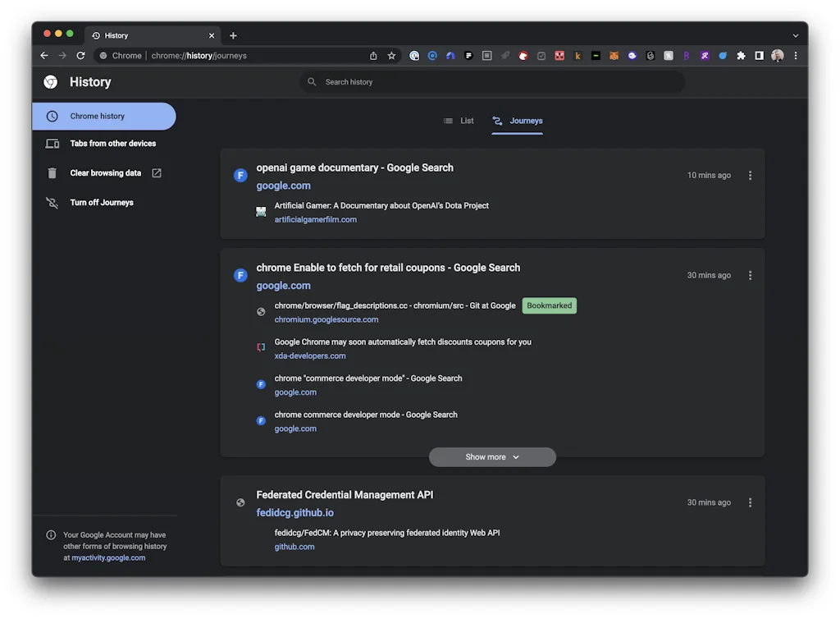Click the search magnifier in the history search bar
The width and height of the screenshot is (840, 619).
click(311, 81)
